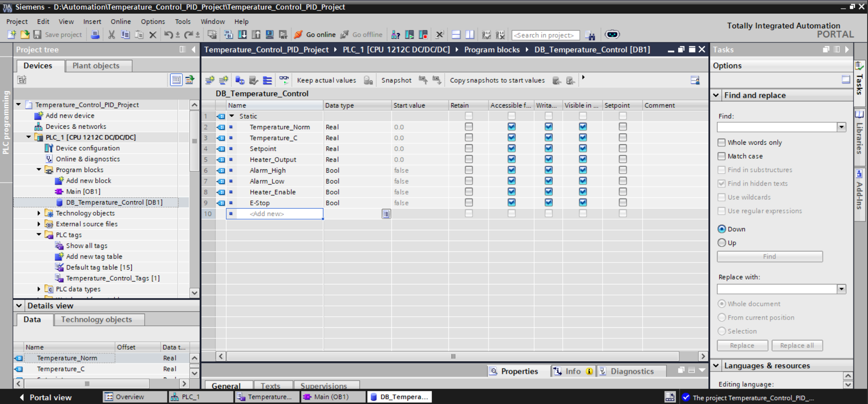Collapse the Project tree panel arrow
868x404 pixels.
(194, 49)
